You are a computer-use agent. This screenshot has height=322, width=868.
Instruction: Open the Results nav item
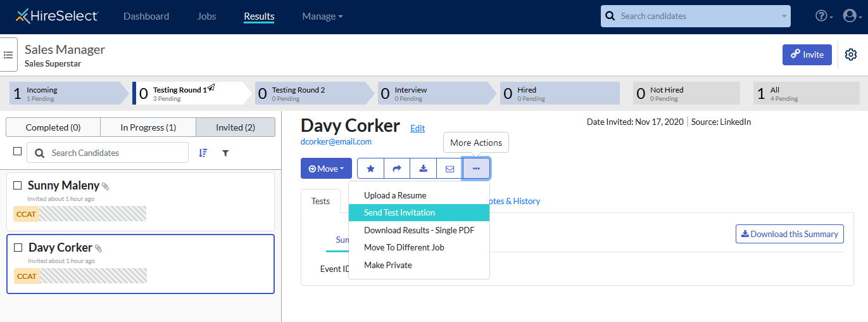pyautogui.click(x=259, y=16)
